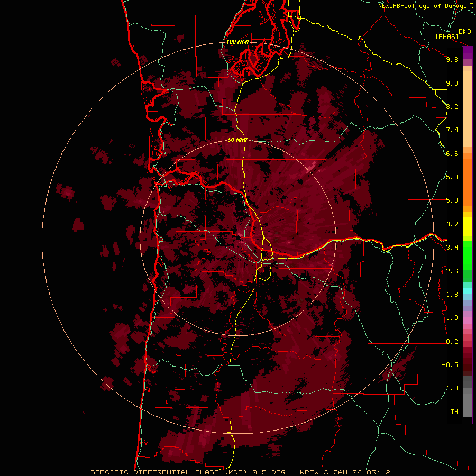
Task: Click the yellow segment of the color bar
Action: [x=467, y=226]
